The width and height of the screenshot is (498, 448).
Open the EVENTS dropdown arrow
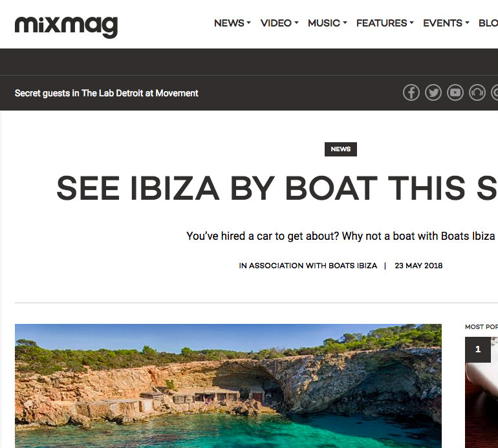[467, 23]
